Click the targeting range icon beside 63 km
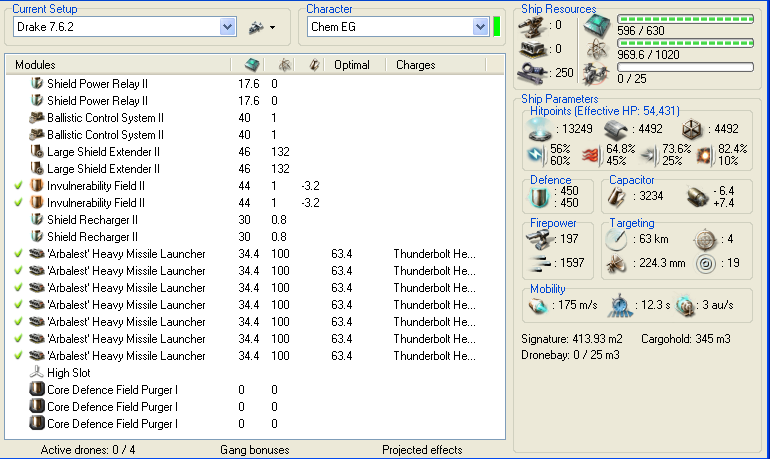The width and height of the screenshot is (770, 459). pyautogui.click(x=616, y=239)
